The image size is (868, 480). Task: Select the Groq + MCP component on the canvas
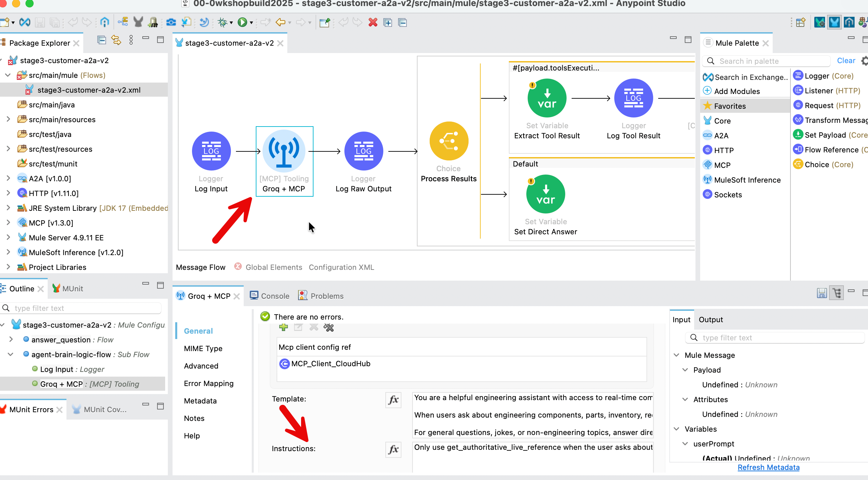(284, 151)
